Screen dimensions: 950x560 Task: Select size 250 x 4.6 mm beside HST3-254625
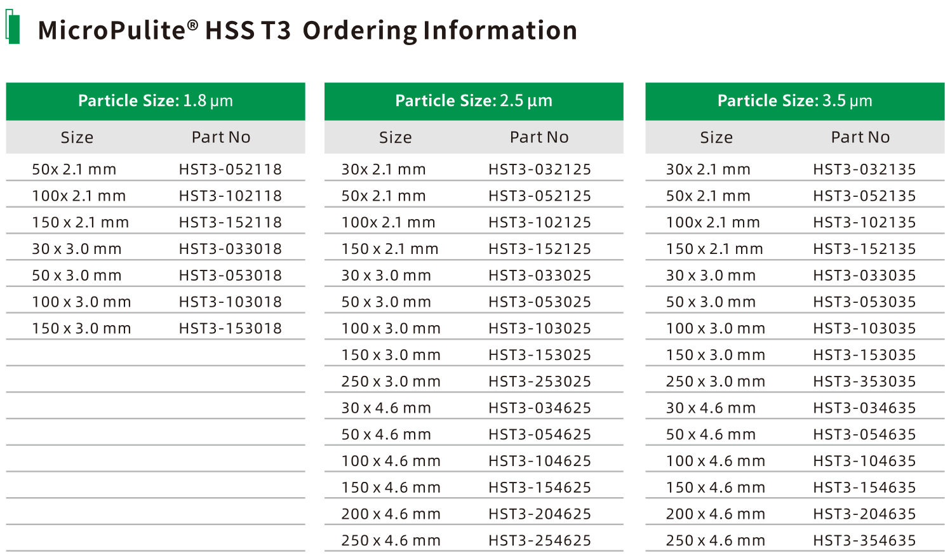coord(391,541)
